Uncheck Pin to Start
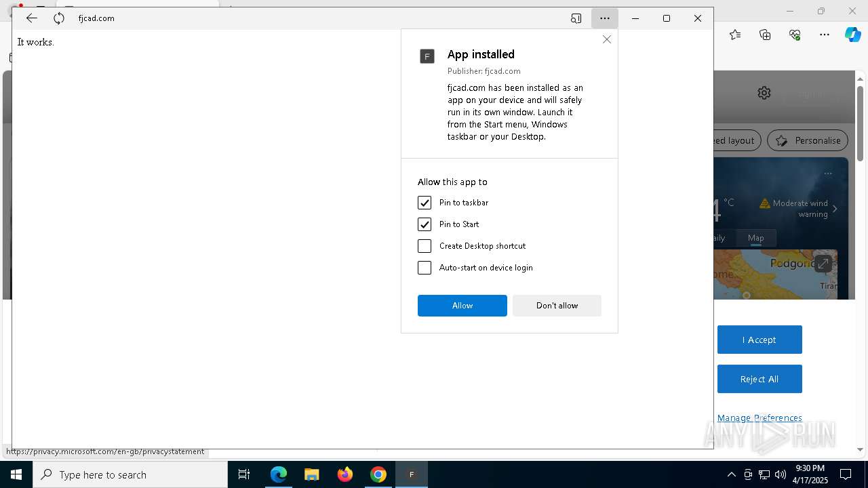Viewport: 868px width, 488px height. (425, 224)
